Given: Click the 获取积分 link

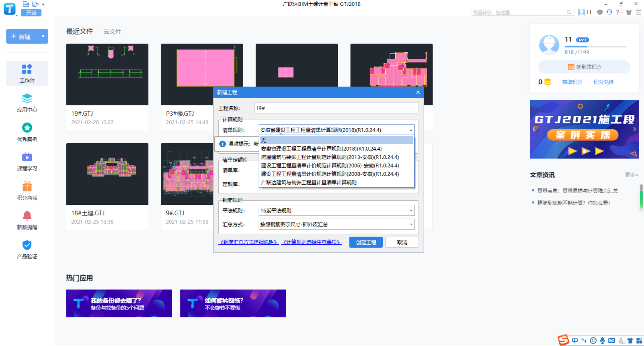Looking at the screenshot, I should pos(572,82).
